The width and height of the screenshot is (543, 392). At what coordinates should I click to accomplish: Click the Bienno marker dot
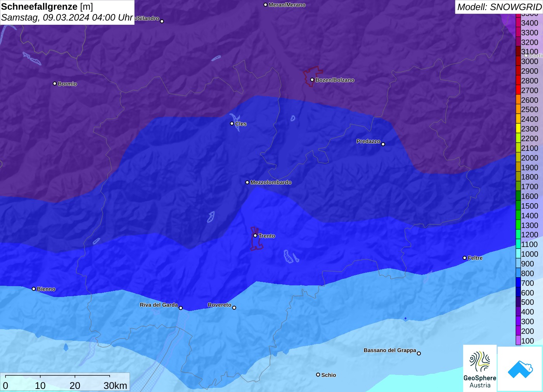(x=34, y=289)
